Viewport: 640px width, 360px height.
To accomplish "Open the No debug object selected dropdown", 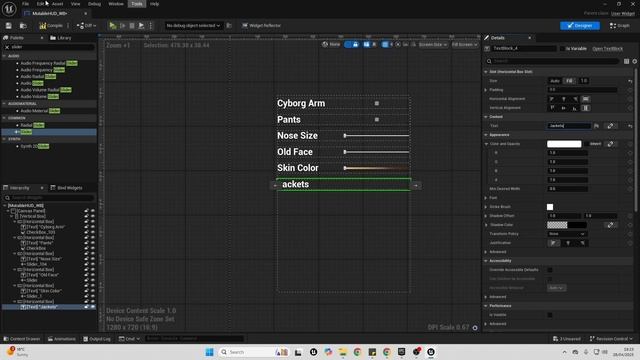I will (x=193, y=26).
